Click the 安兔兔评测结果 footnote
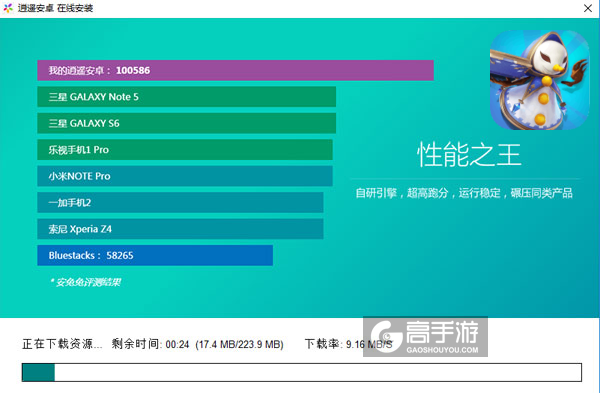Viewport: 600px width, 393px height. coord(85,282)
